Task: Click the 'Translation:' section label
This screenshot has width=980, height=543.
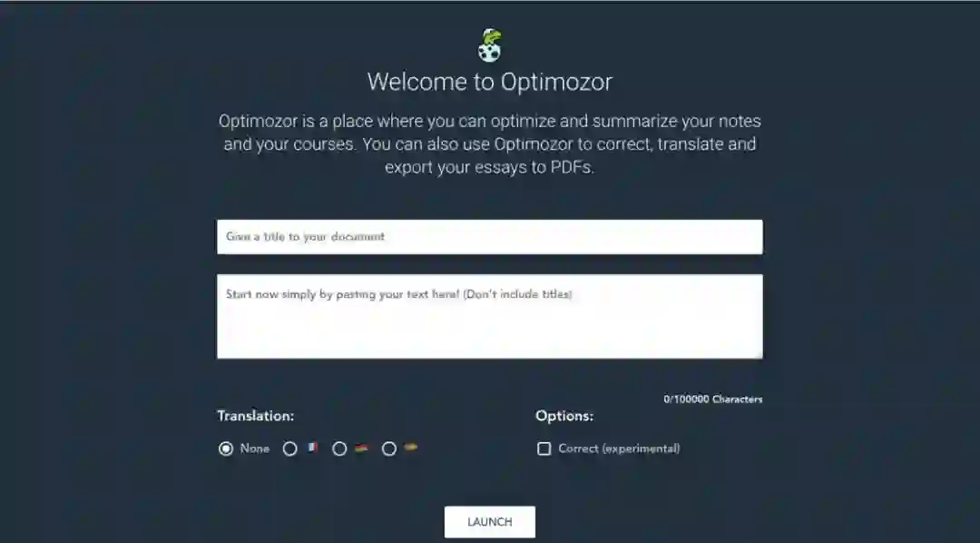Action: pyautogui.click(x=255, y=416)
